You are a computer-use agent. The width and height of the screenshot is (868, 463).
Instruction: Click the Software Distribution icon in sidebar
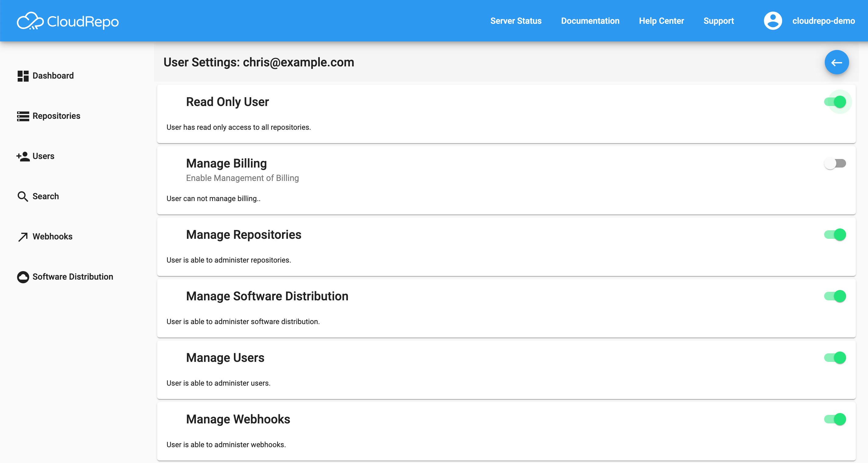pyautogui.click(x=23, y=277)
